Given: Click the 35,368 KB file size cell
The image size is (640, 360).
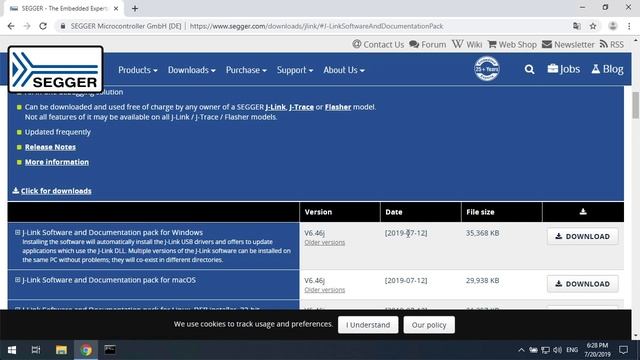Looking at the screenshot, I should pyautogui.click(x=482, y=233).
